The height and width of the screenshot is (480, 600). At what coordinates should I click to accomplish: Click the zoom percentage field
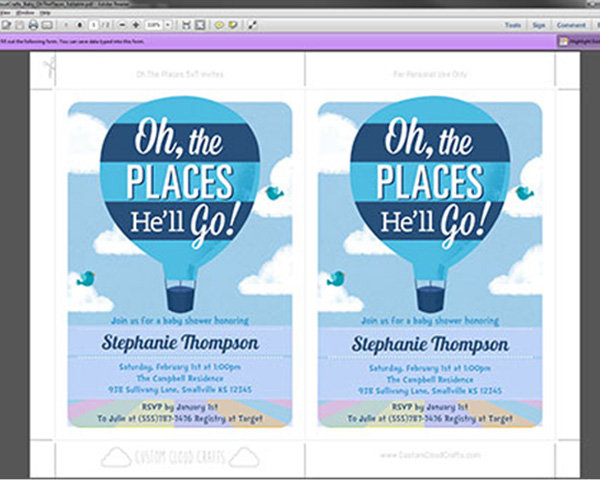click(x=154, y=25)
